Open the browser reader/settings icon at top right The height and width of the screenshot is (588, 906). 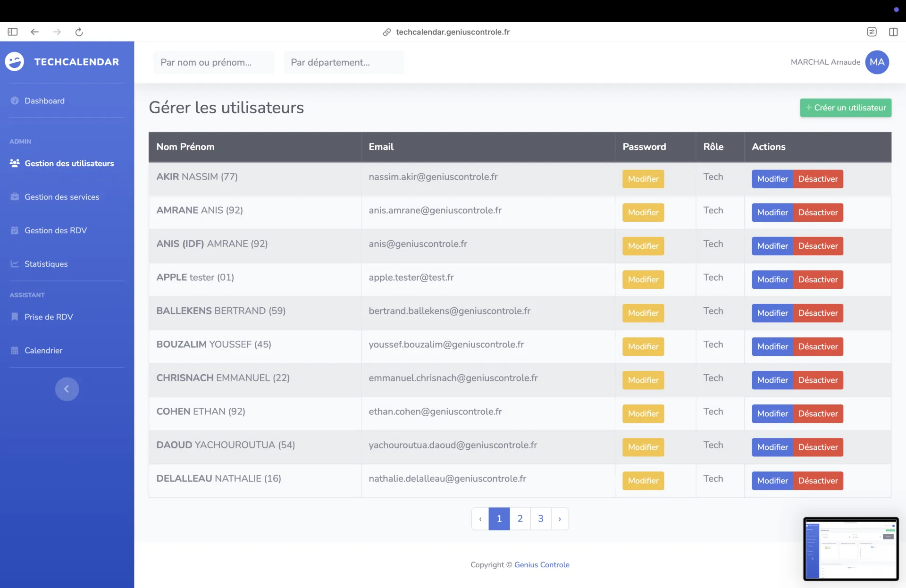point(872,32)
